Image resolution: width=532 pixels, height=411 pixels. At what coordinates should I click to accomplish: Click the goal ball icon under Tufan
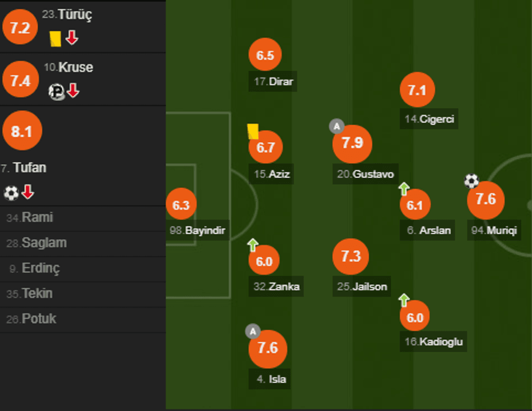point(11,192)
